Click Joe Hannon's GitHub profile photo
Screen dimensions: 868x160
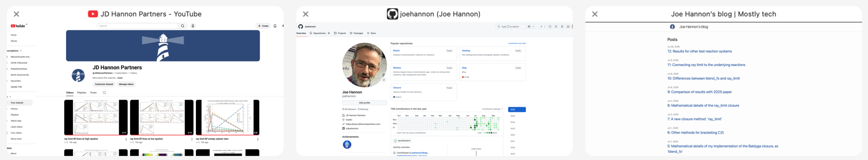pyautogui.click(x=364, y=65)
